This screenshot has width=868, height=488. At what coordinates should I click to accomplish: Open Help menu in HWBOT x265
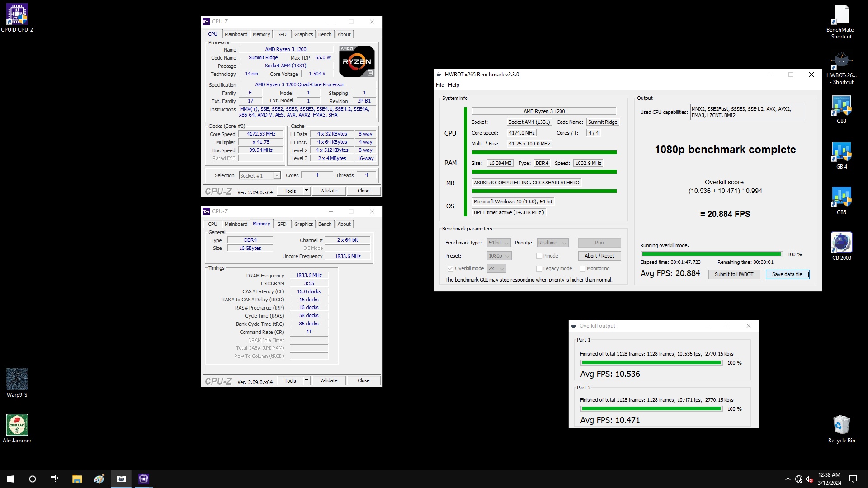[x=453, y=85]
